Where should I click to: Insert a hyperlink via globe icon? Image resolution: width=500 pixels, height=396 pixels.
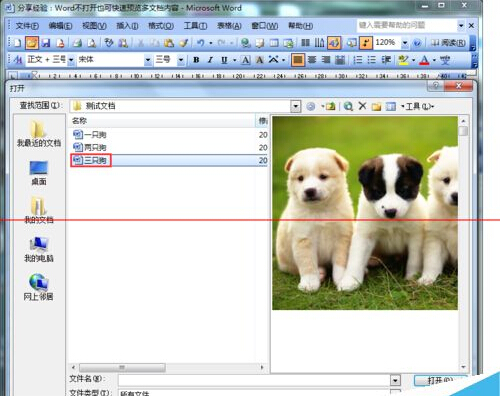245,43
